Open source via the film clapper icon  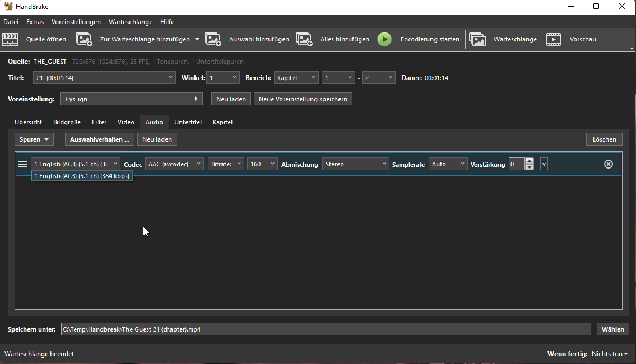[10, 39]
